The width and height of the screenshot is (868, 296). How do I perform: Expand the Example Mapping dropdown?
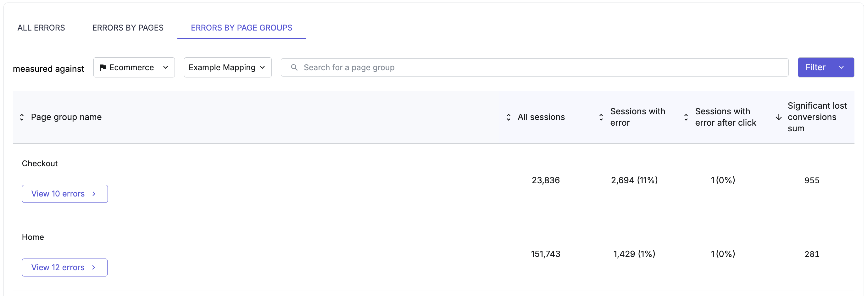click(x=227, y=67)
